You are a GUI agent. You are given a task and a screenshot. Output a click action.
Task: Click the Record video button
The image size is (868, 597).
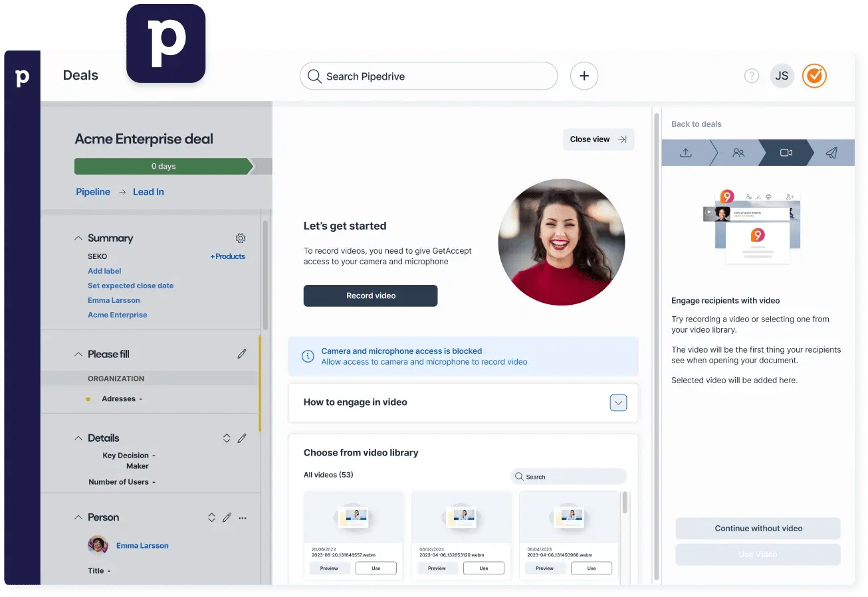(370, 296)
